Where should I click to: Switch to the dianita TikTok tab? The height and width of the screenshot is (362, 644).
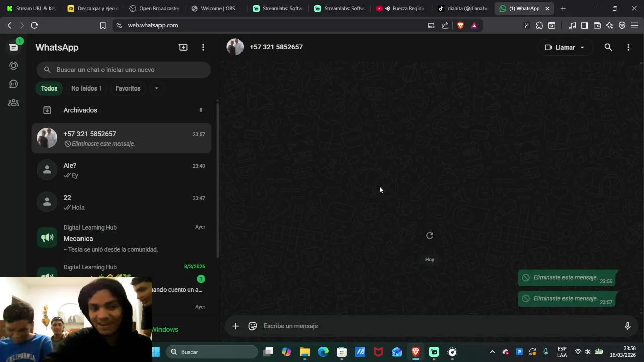tap(463, 9)
